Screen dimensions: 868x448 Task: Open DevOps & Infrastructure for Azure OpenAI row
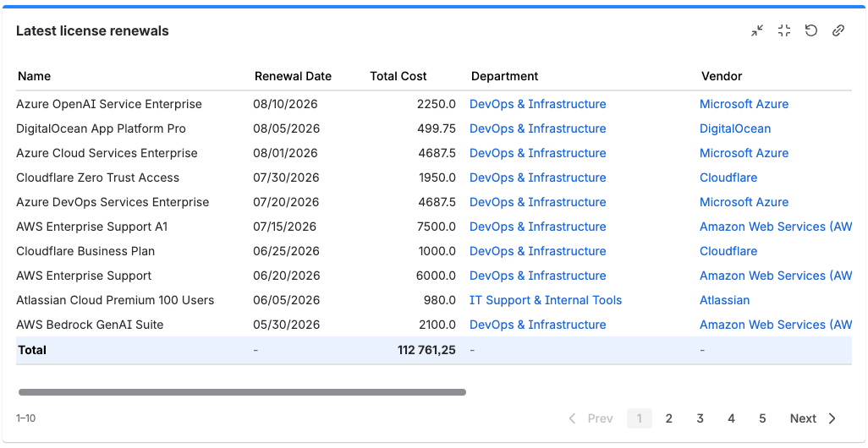pyautogui.click(x=537, y=104)
